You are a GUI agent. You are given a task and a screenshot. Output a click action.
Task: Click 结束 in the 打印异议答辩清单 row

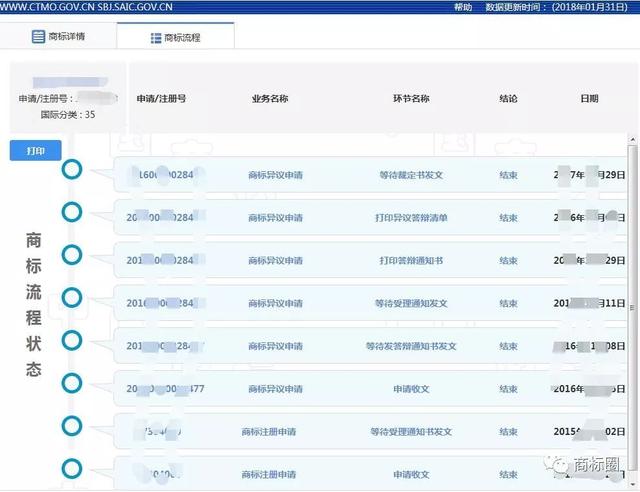508,218
